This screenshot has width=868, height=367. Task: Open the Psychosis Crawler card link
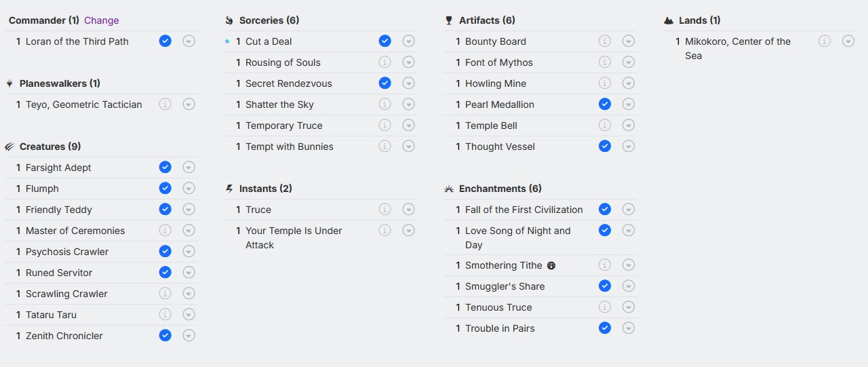(67, 252)
